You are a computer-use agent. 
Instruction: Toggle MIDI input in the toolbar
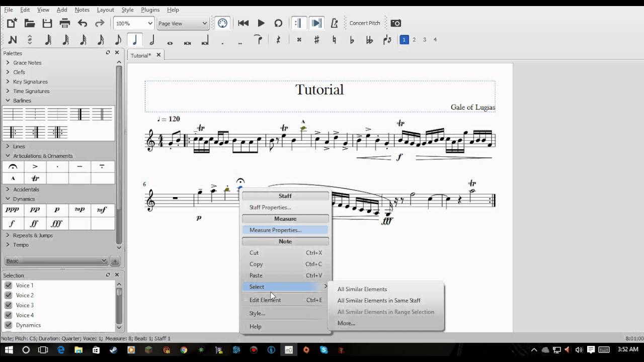pyautogui.click(x=222, y=23)
